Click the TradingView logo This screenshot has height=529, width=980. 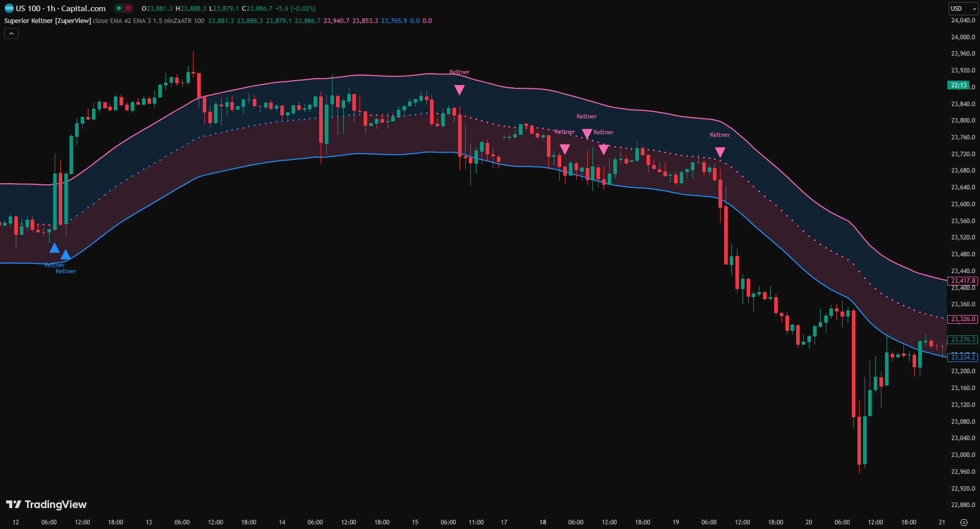tap(46, 504)
